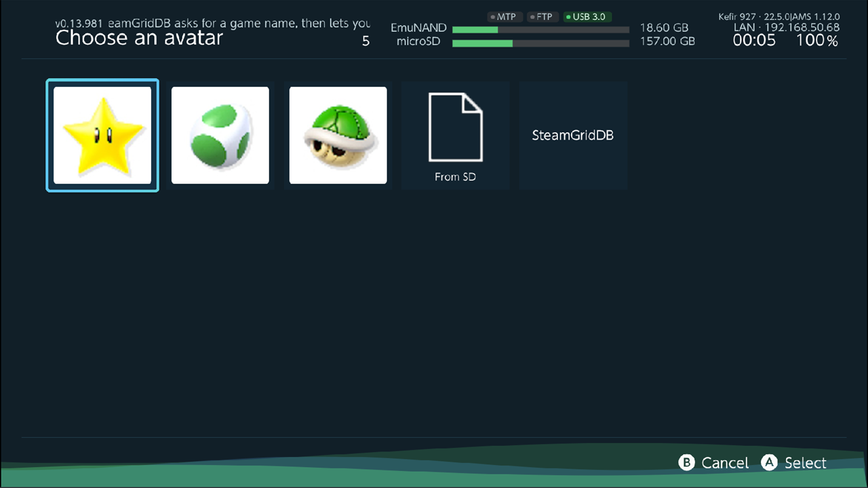This screenshot has width=868, height=488.
Task: Open the From SD file icon
Action: (x=456, y=135)
